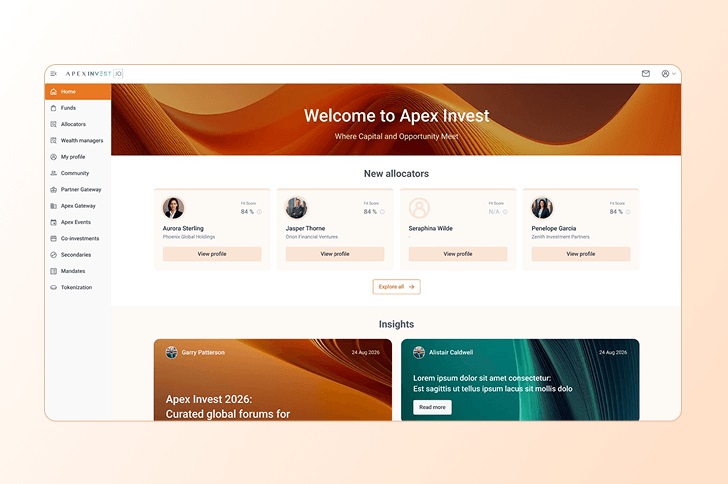Viewport: 728px width, 484px height.
Task: Click Garry Patterson's author avatar
Action: 172,353
